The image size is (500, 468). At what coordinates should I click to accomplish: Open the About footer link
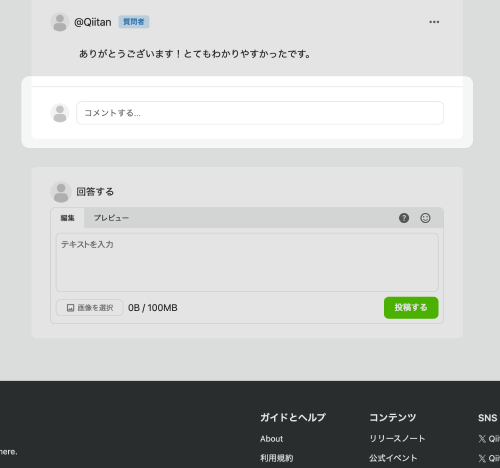[271, 439]
